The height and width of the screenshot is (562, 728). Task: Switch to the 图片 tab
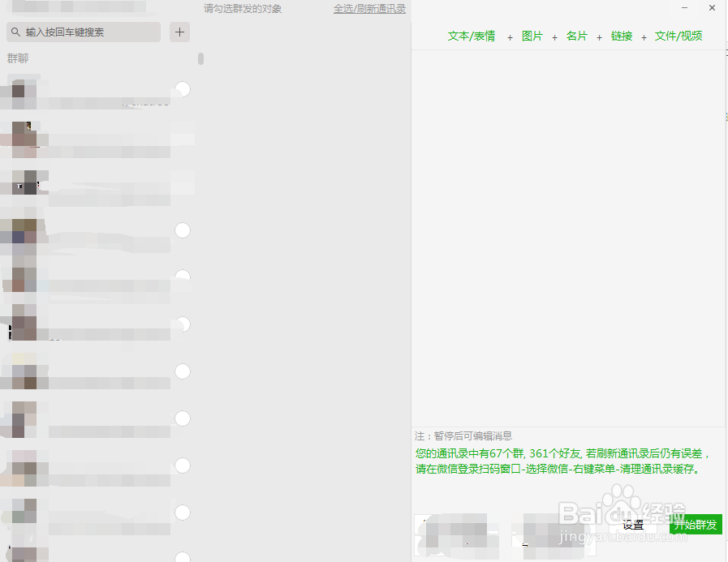point(532,36)
